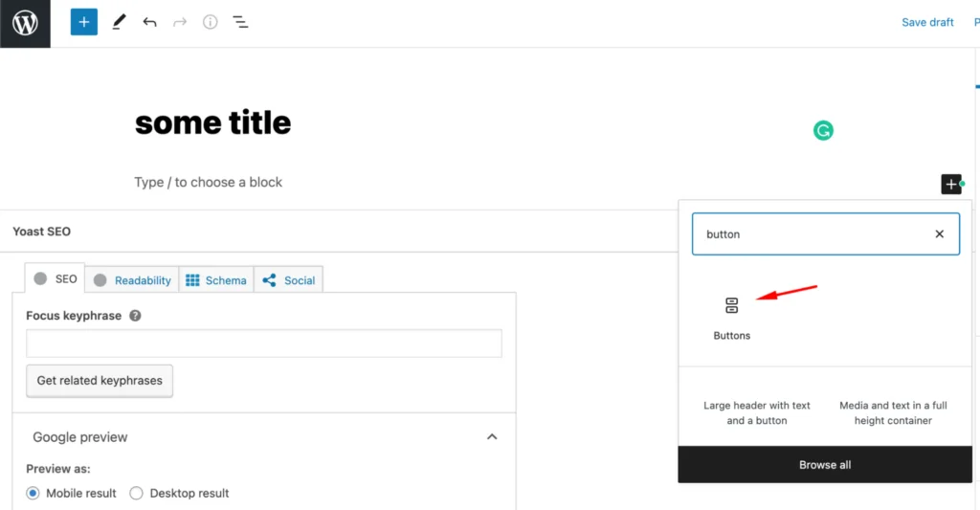Click the WordPress logo icon

click(x=25, y=23)
